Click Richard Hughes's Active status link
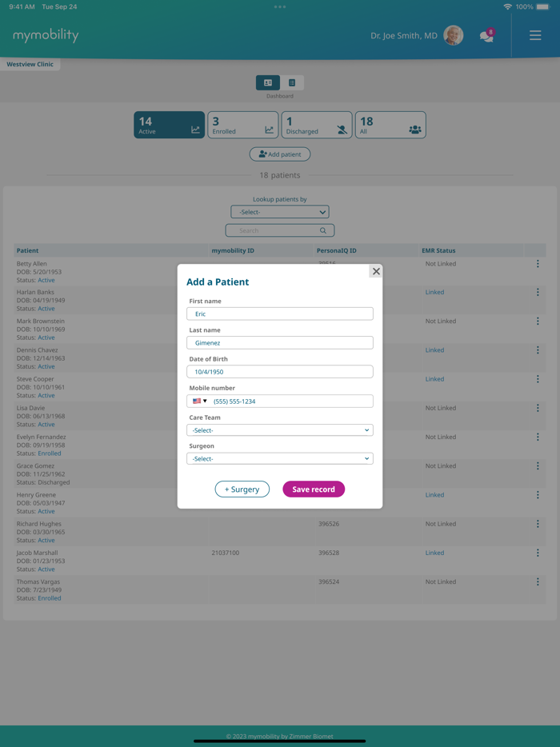This screenshot has width=560, height=747. coord(46,540)
